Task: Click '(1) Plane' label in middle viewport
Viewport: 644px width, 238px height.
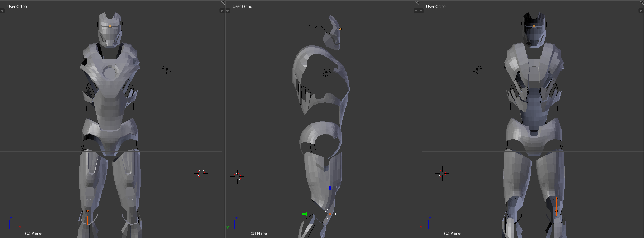Action: pos(259,233)
